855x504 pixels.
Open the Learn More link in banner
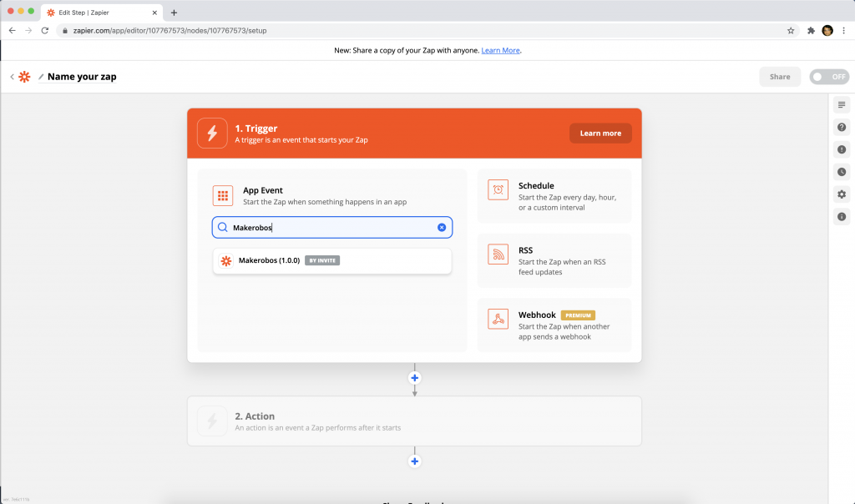coord(500,50)
